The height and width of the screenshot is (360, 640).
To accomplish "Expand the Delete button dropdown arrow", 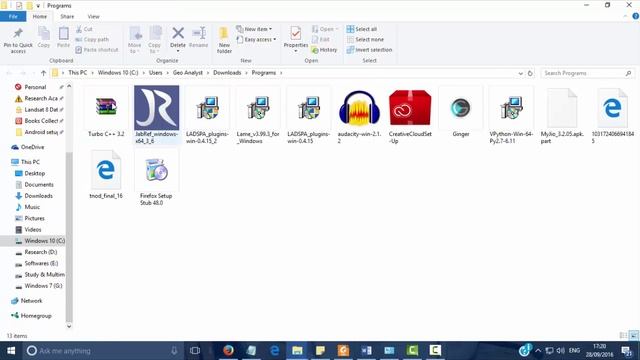I will [x=178, y=51].
